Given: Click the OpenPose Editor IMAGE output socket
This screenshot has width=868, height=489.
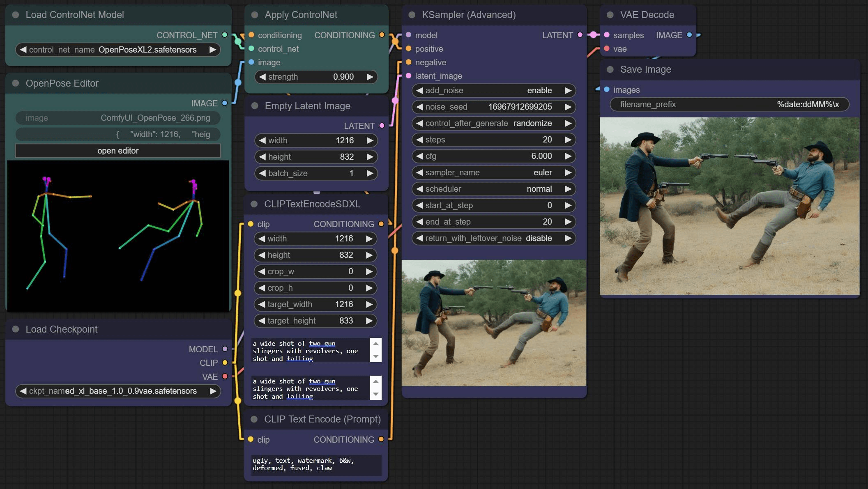Looking at the screenshot, I should pos(225,103).
